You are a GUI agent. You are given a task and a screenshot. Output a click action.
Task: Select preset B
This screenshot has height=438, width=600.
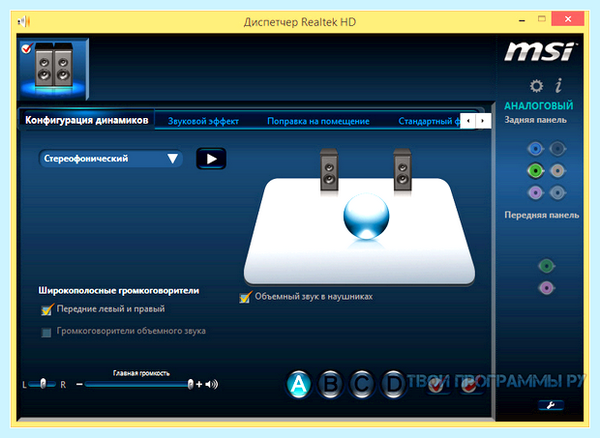pos(330,384)
